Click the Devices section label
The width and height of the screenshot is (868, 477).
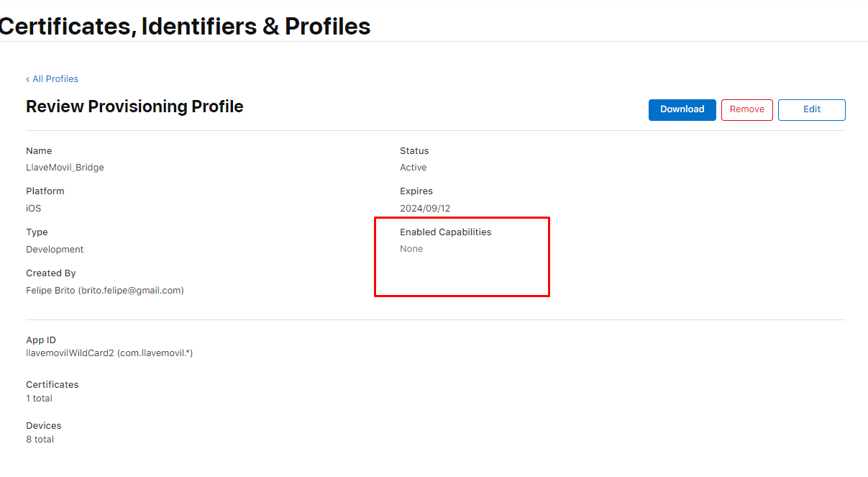point(44,426)
